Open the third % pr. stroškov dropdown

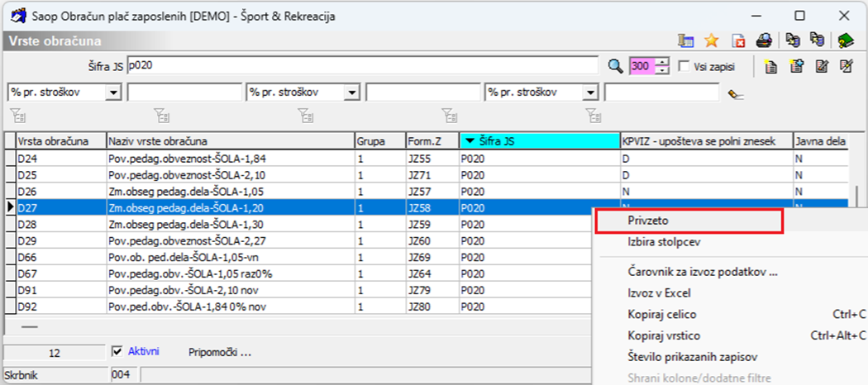coord(592,93)
